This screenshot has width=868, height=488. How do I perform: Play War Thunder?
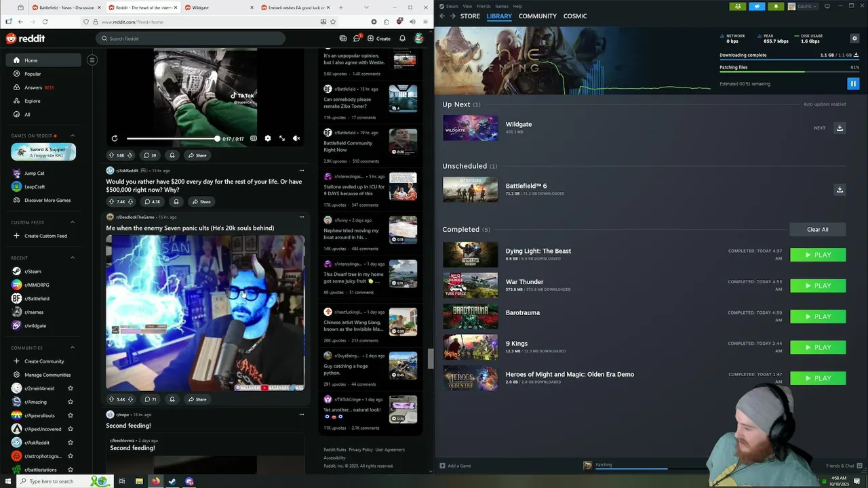click(818, 285)
